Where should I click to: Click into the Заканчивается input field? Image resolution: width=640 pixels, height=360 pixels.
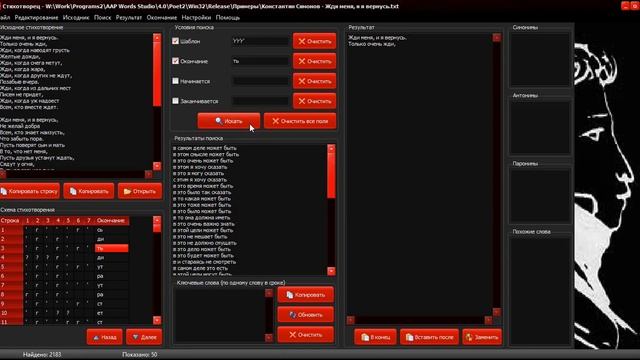point(260,101)
